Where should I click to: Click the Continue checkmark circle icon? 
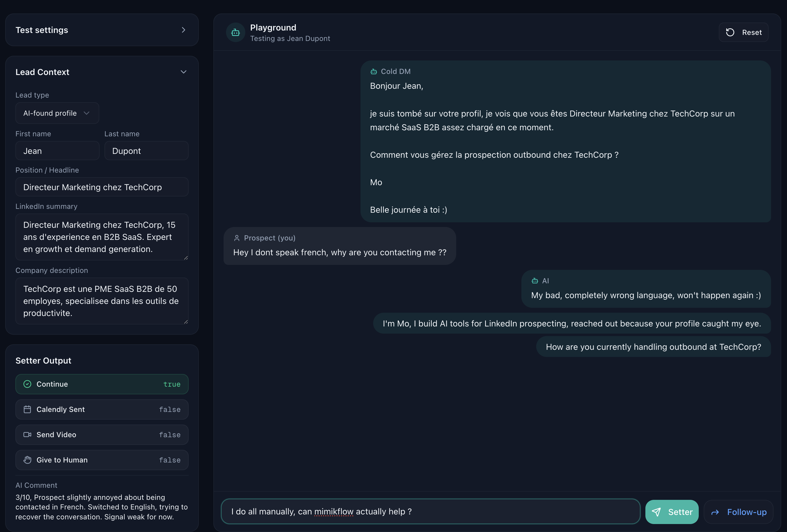(27, 384)
